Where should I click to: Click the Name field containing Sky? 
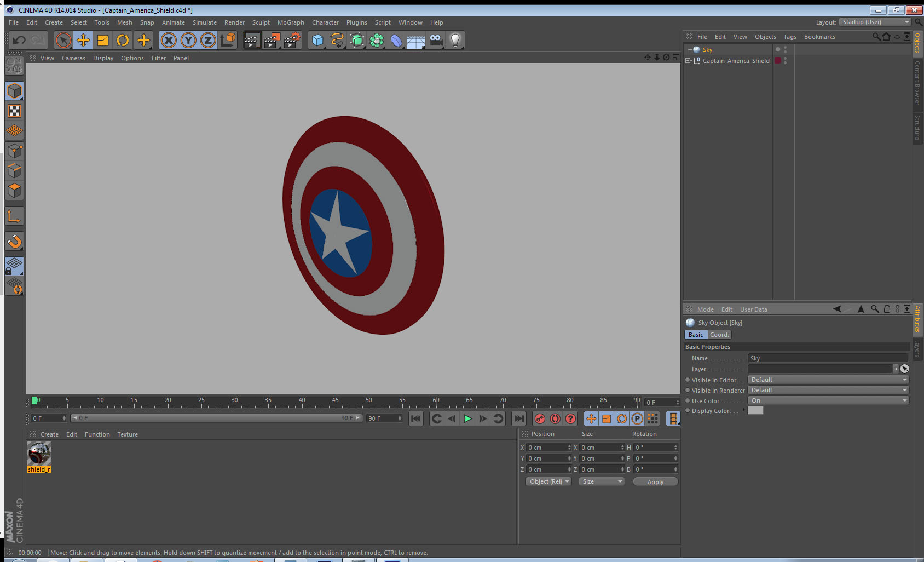[828, 358]
